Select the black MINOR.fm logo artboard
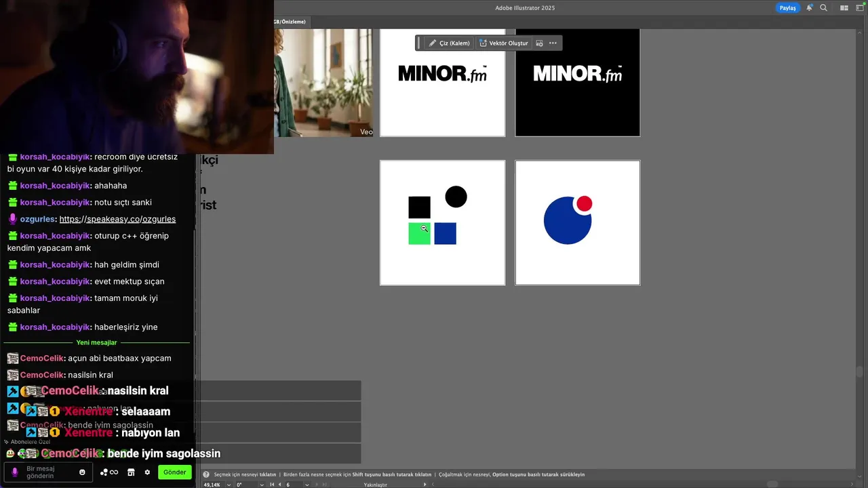 pyautogui.click(x=577, y=82)
